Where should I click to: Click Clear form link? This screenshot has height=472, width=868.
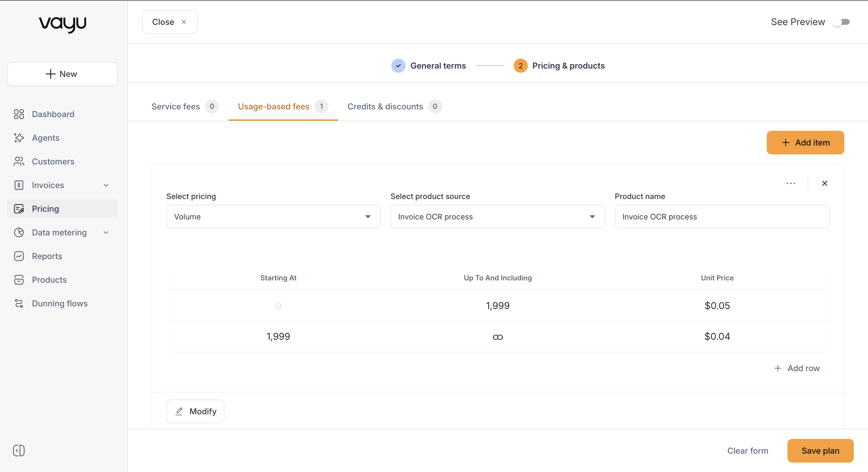[748, 450]
